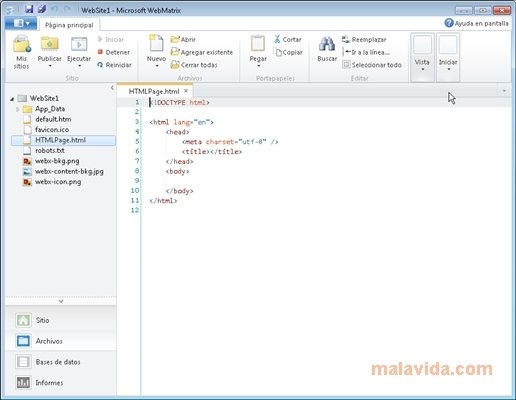
Task: Click Seleccionar todo
Action: [372, 65]
